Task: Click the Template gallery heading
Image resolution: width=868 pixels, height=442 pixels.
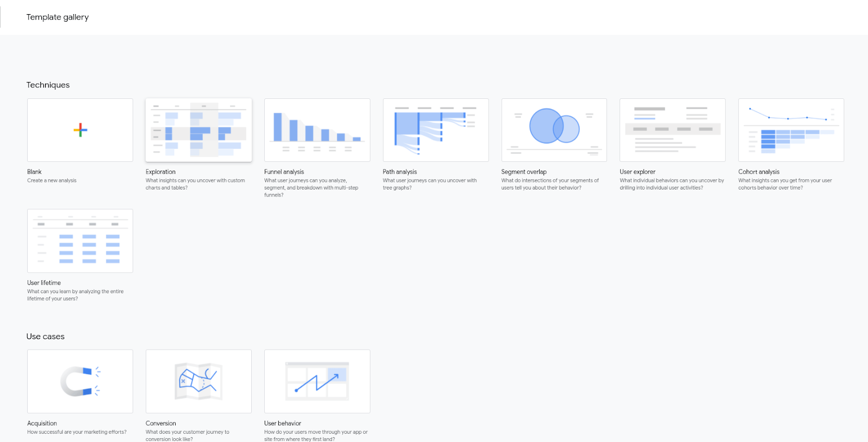Action: pos(58,17)
